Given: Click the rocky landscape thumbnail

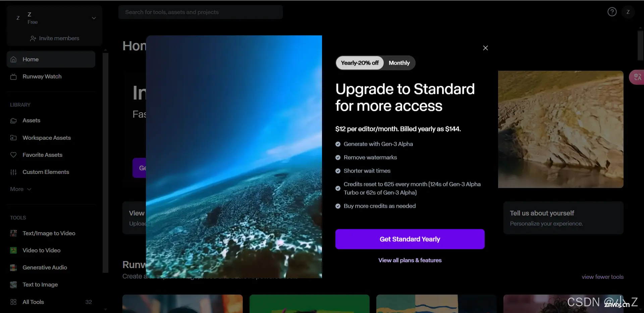Looking at the screenshot, I should coord(560,129).
